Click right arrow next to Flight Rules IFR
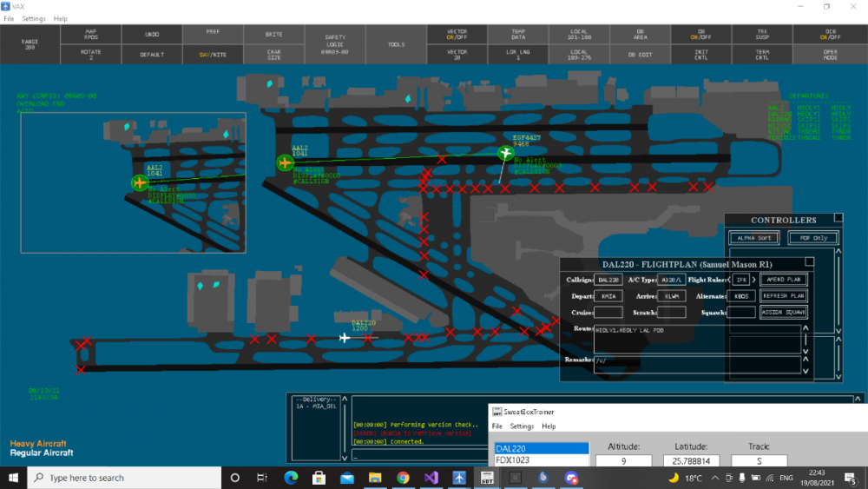The width and height of the screenshot is (868, 489). [754, 280]
